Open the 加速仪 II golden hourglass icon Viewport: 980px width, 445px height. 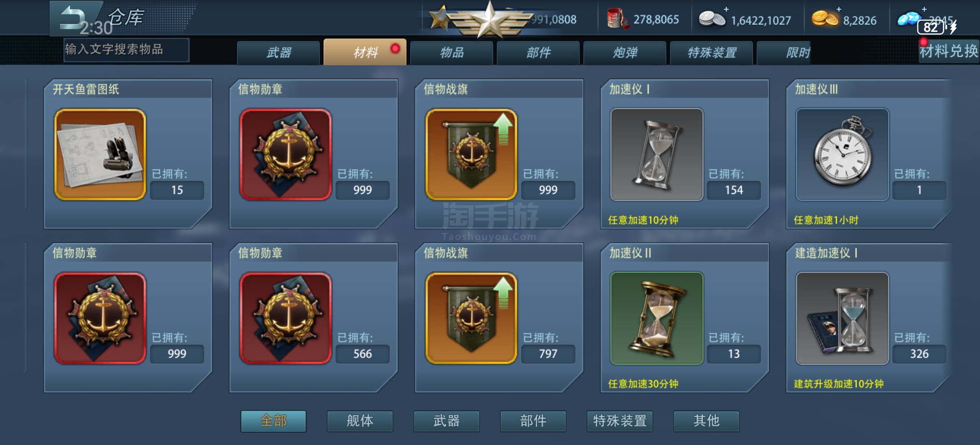657,318
